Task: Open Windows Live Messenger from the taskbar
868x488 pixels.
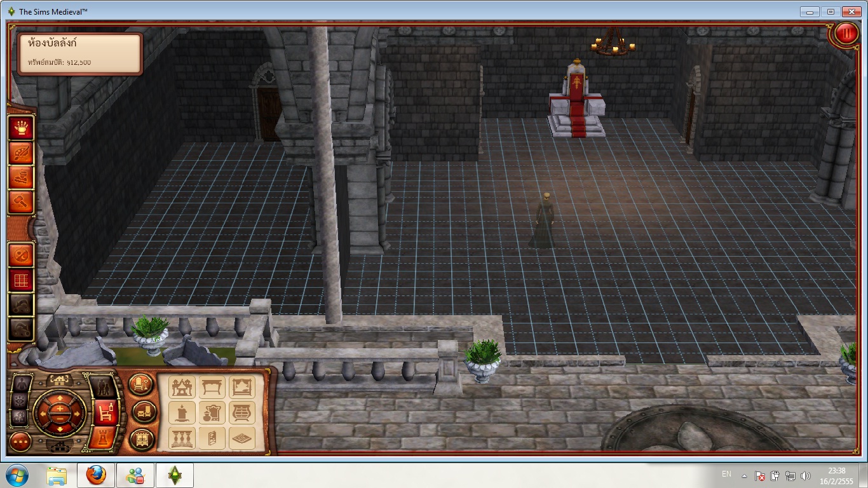Action: (135, 475)
